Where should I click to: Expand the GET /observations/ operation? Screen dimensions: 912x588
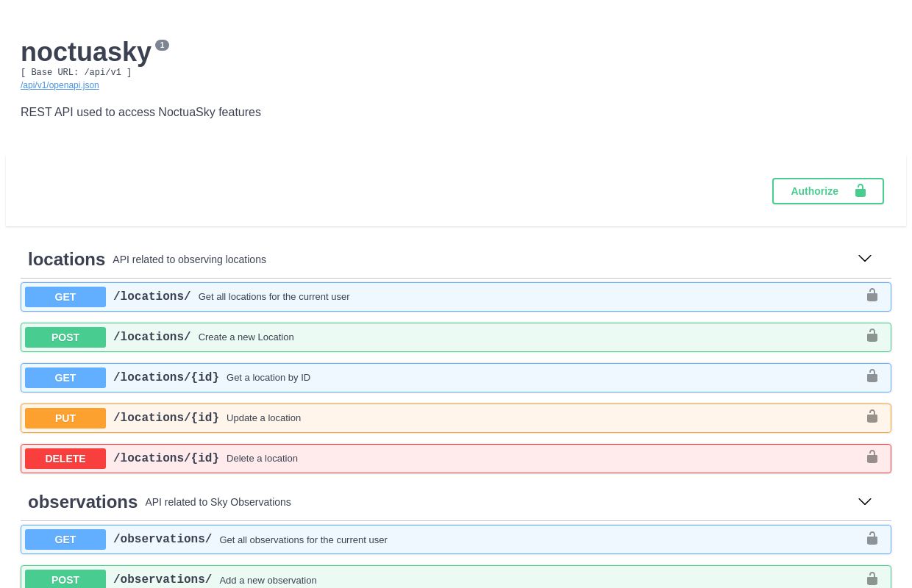(x=456, y=539)
